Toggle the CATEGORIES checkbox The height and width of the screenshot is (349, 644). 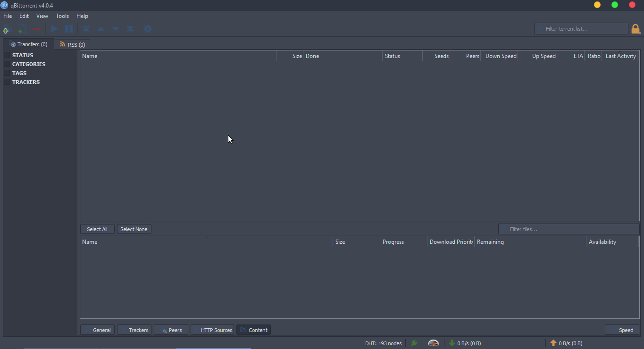coord(7,64)
